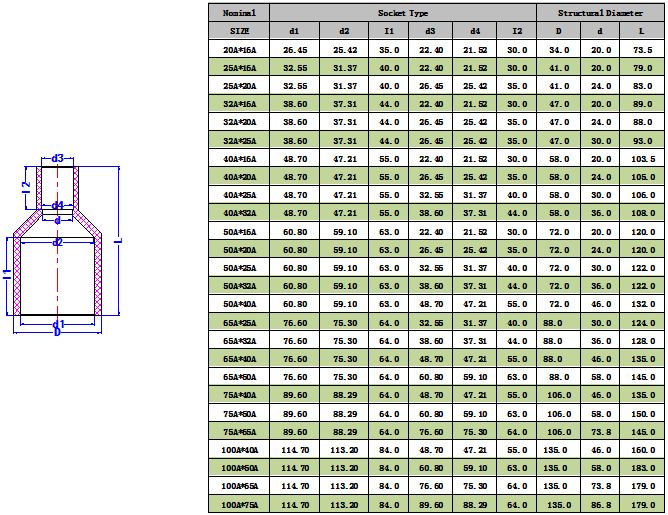Screen dimensions: 668x515
Task: Click the 40A*15A size cell
Action: point(240,159)
